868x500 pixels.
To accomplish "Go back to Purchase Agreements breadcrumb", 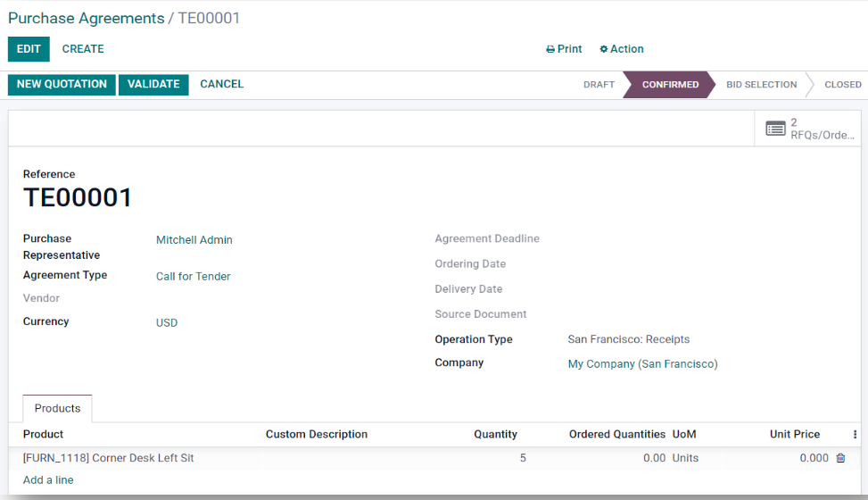I will point(86,18).
